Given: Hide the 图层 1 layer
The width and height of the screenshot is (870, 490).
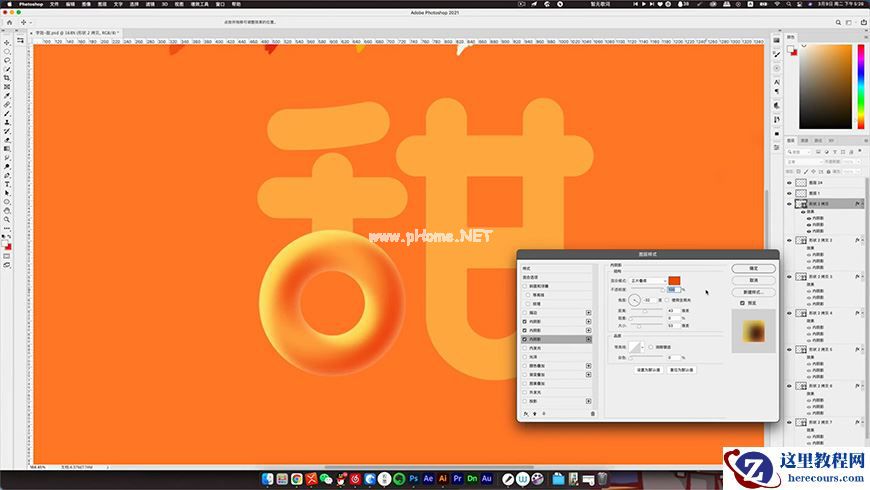Looking at the screenshot, I should click(790, 193).
